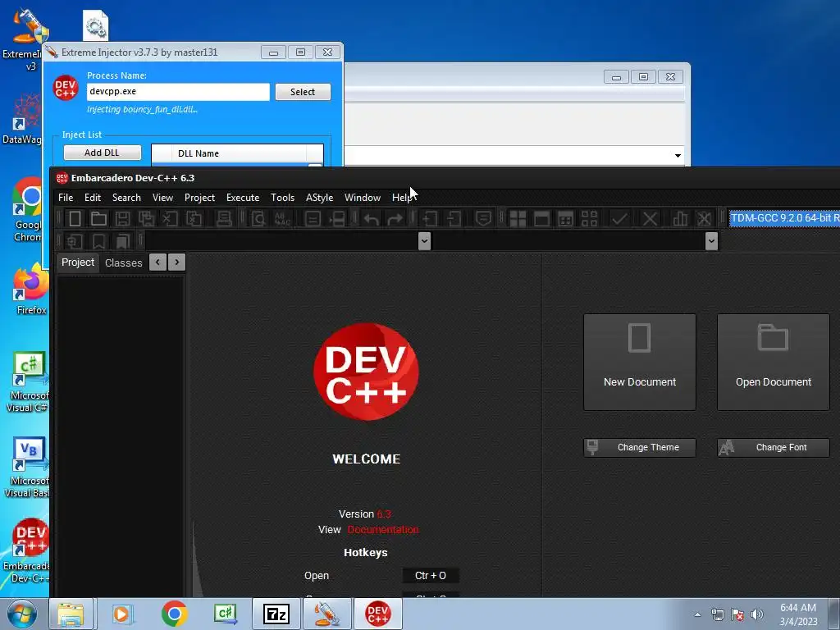Open dropdown arrow in the background window
Viewport: 840px width, 630px height.
pyautogui.click(x=678, y=155)
